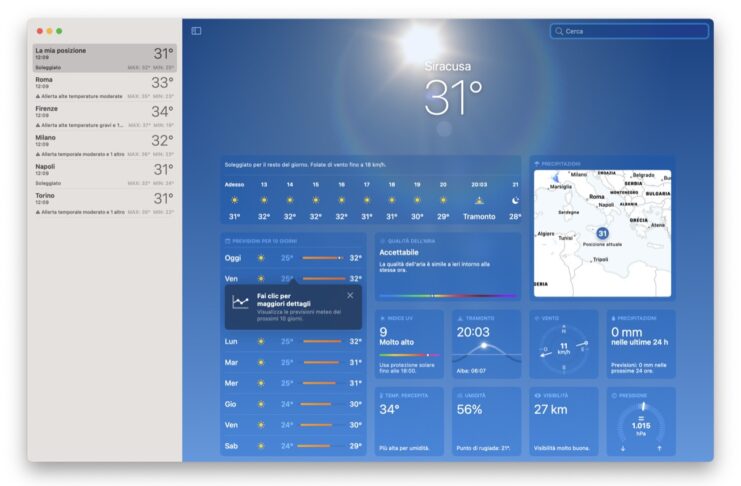Open the precipitation map
The image size is (741, 486).
click(x=602, y=234)
